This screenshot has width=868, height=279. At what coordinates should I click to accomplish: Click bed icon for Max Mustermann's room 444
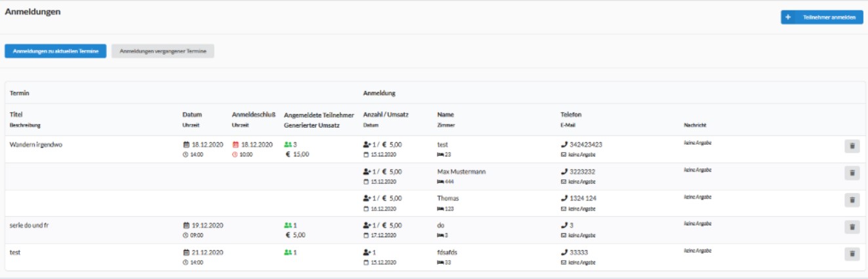tap(440, 181)
